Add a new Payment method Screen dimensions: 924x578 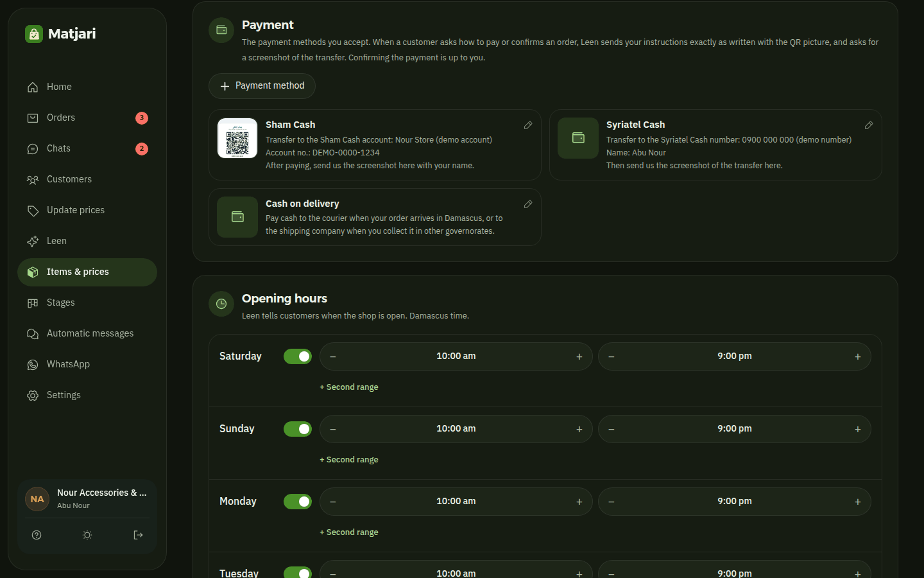click(x=262, y=86)
